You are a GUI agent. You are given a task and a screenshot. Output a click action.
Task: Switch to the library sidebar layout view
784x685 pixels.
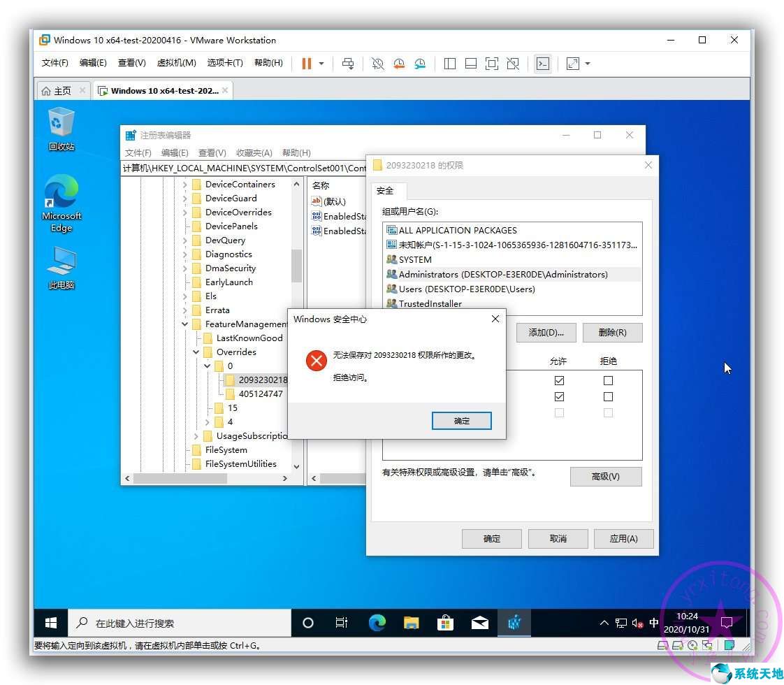450,64
